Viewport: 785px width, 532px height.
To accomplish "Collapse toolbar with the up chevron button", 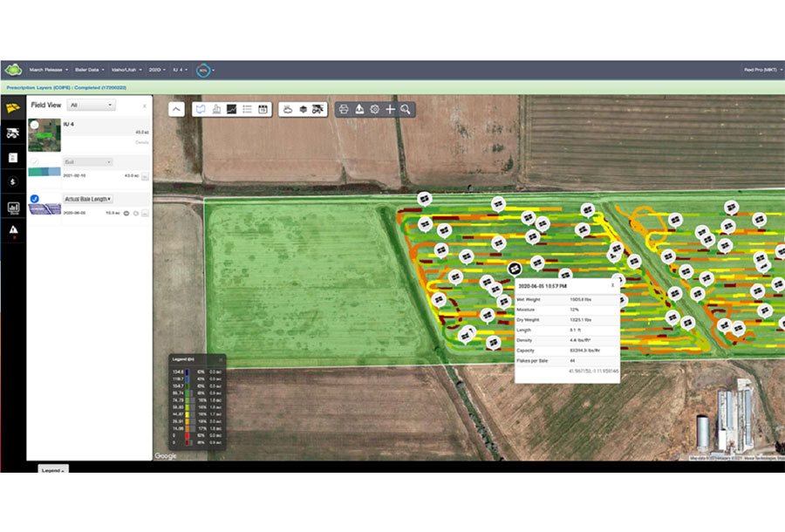I will pos(176,110).
